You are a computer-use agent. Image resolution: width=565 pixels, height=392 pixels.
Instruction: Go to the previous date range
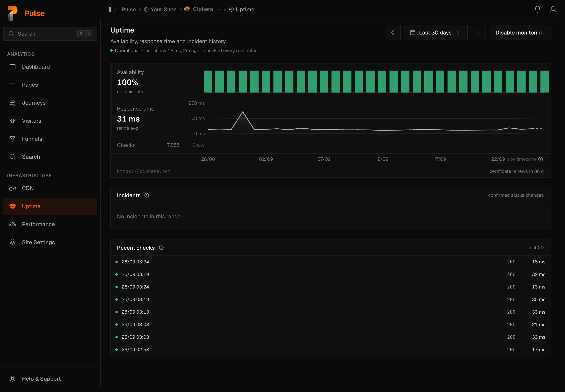tap(393, 32)
